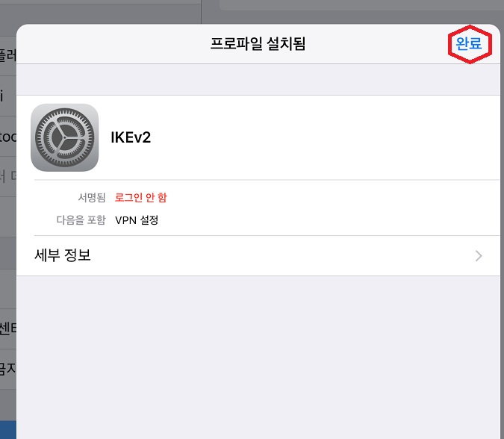Click the VPN 설정 value text

137,220
